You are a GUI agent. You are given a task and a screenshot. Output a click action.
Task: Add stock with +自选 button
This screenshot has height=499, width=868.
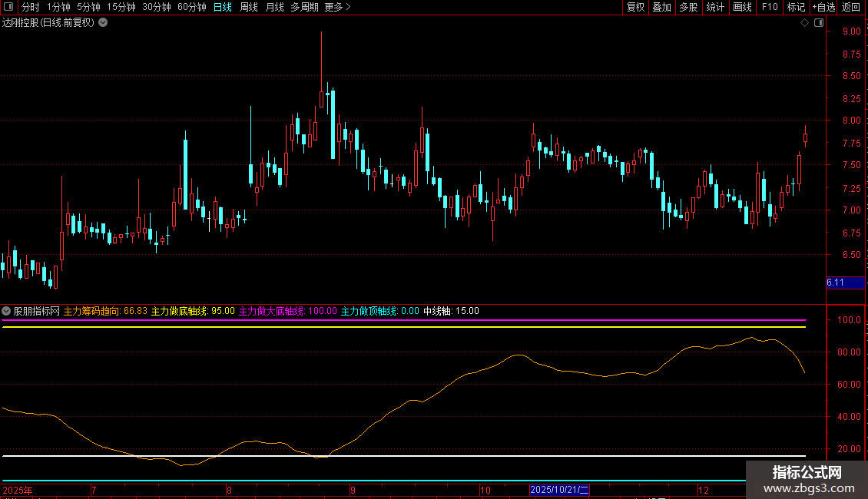coord(823,8)
